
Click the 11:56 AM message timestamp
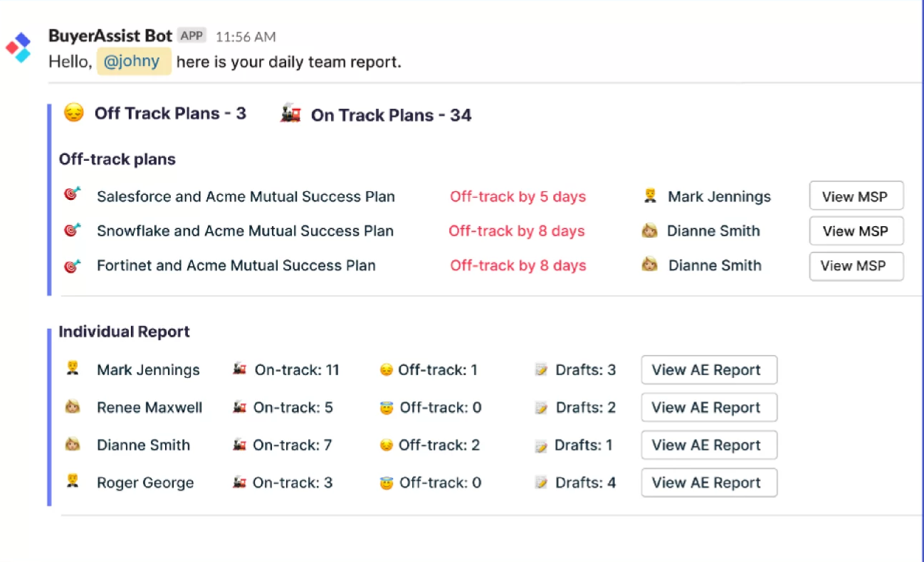tap(246, 36)
